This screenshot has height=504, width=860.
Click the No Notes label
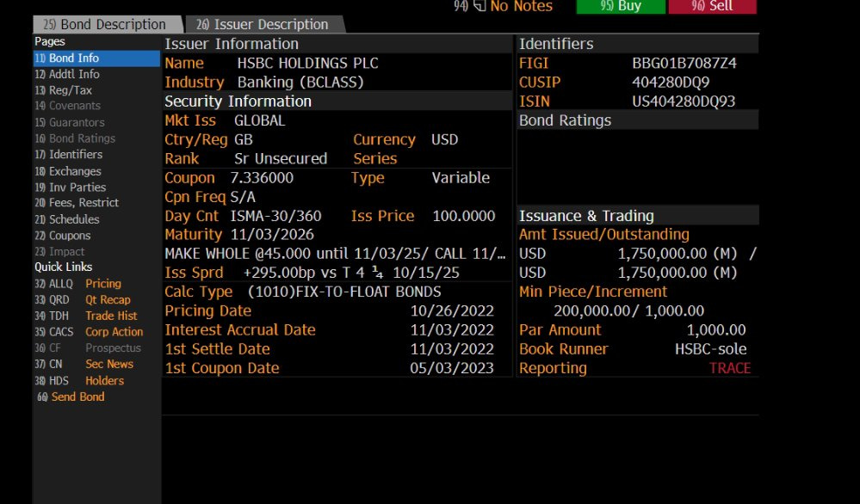tap(521, 6)
